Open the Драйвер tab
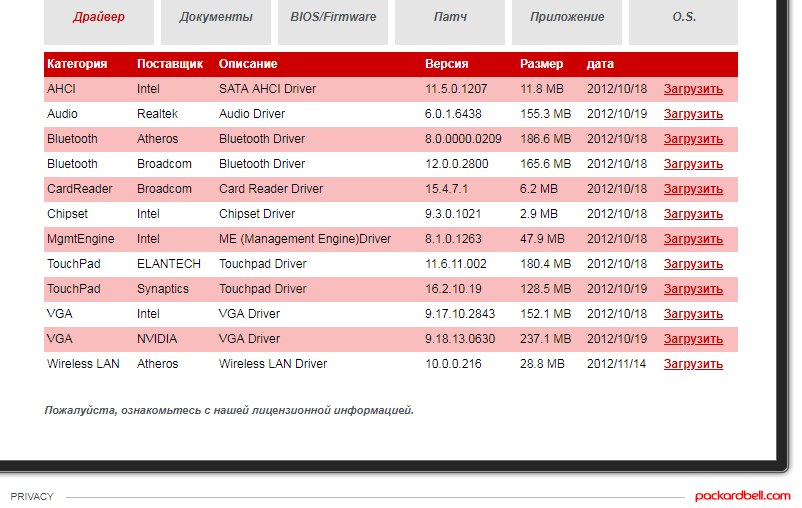 pyautogui.click(x=99, y=18)
